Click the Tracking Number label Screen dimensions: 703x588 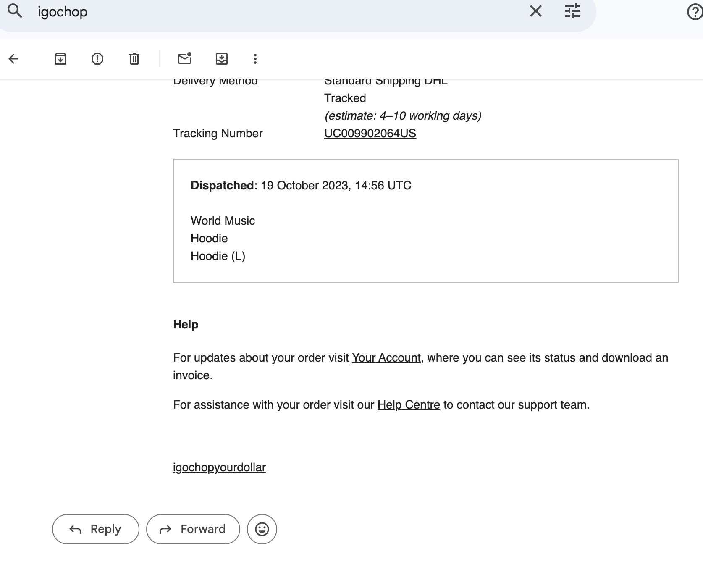[218, 134]
